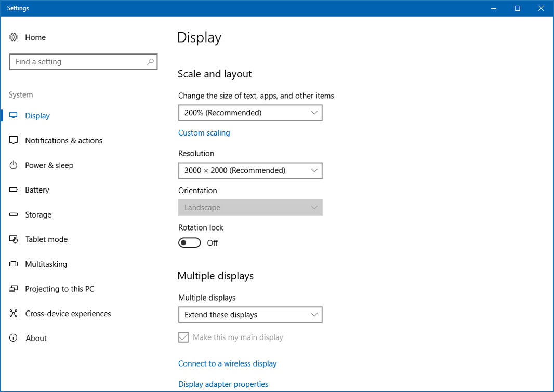The image size is (554, 392).
Task: Click the Home gear icon
Action: point(14,37)
